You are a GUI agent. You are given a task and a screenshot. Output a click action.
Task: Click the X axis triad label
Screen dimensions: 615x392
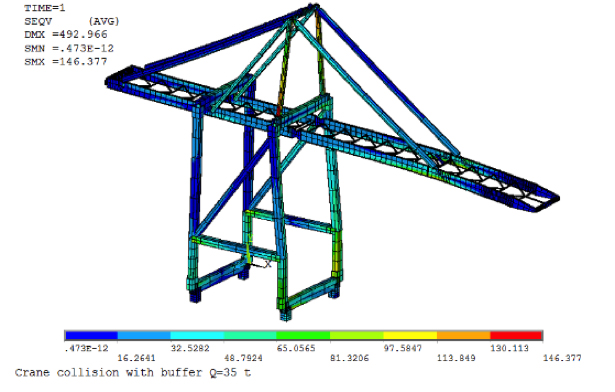267,264
